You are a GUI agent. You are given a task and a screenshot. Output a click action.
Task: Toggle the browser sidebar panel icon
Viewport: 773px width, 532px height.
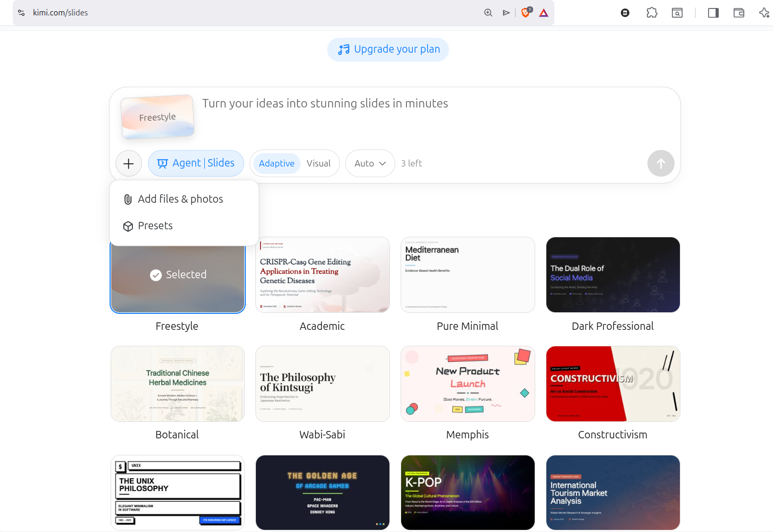coord(713,13)
